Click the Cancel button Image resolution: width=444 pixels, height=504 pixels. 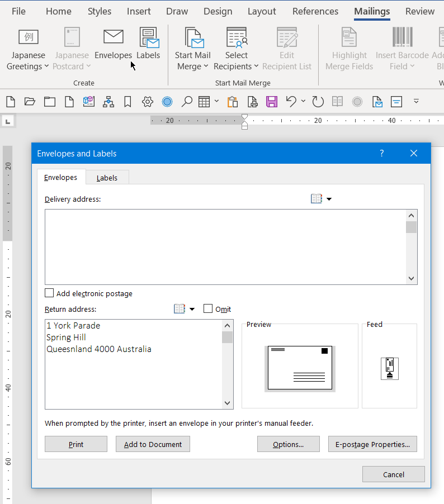click(394, 474)
